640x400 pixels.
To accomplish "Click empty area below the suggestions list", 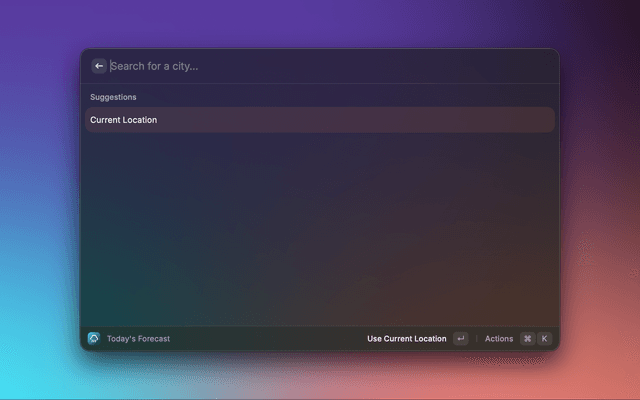I will click(x=320, y=230).
